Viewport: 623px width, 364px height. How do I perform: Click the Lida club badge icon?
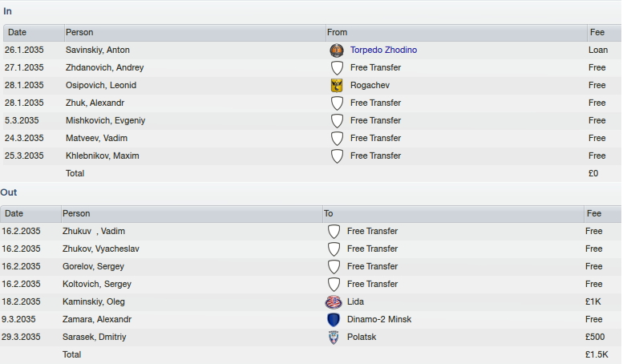click(x=334, y=302)
